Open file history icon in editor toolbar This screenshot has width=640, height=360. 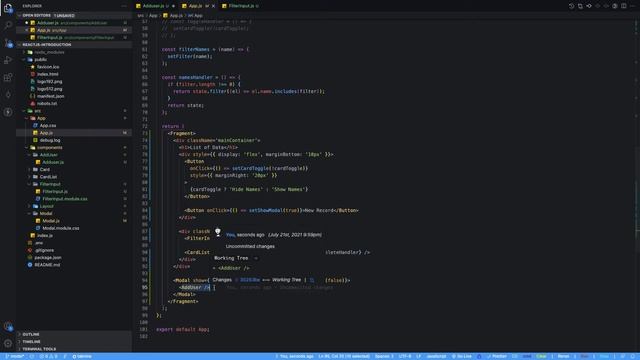point(571,6)
